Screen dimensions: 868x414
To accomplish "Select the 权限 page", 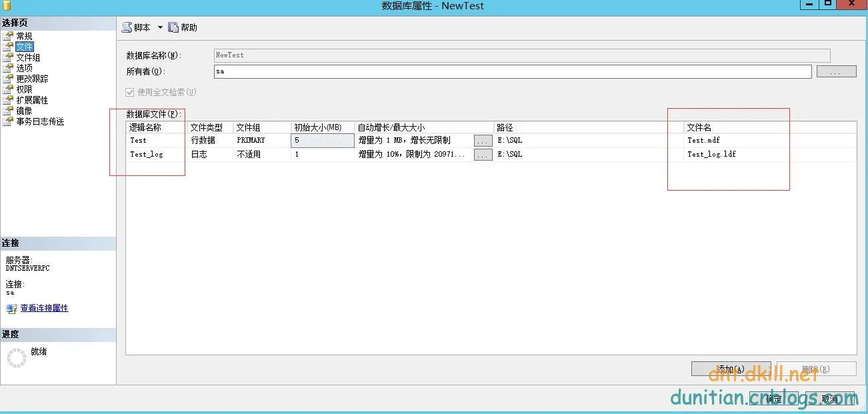I will point(24,89).
